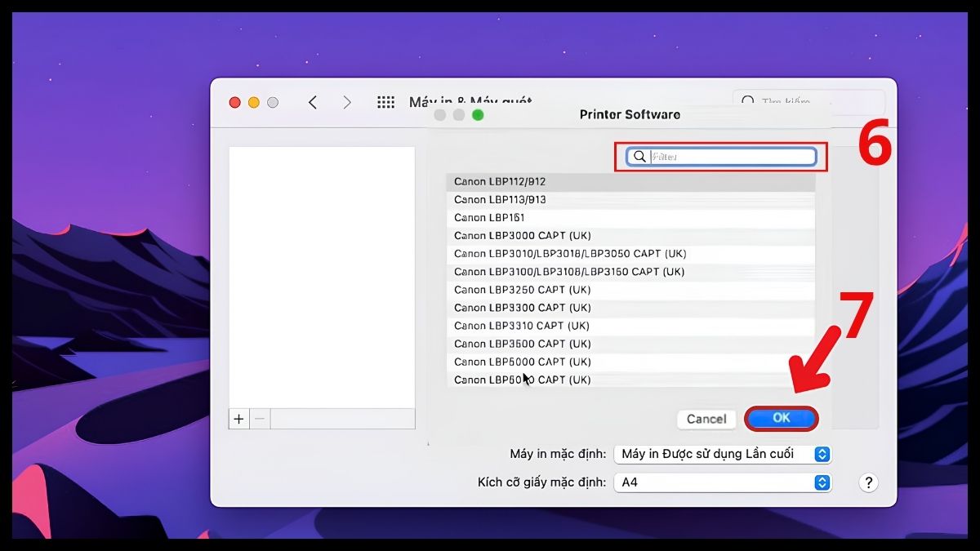The image size is (980, 551).
Task: Click the green zoom button of Printer Software
Action: [x=478, y=115]
